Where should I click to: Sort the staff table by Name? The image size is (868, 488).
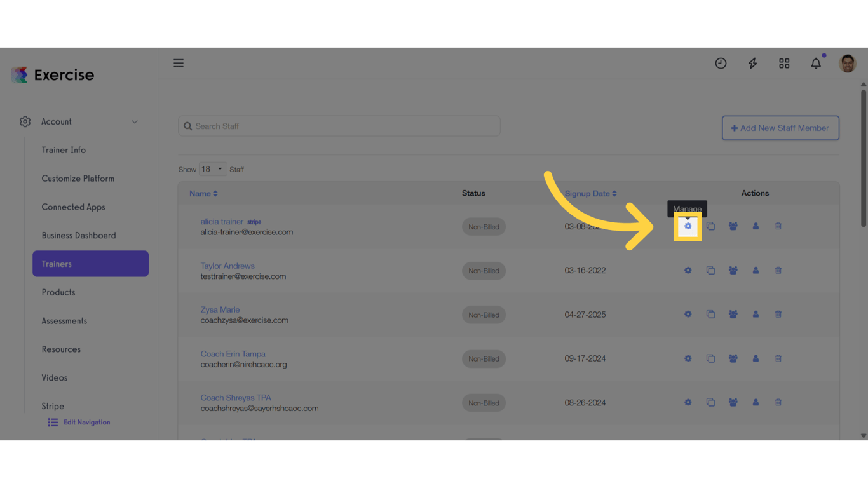click(203, 194)
